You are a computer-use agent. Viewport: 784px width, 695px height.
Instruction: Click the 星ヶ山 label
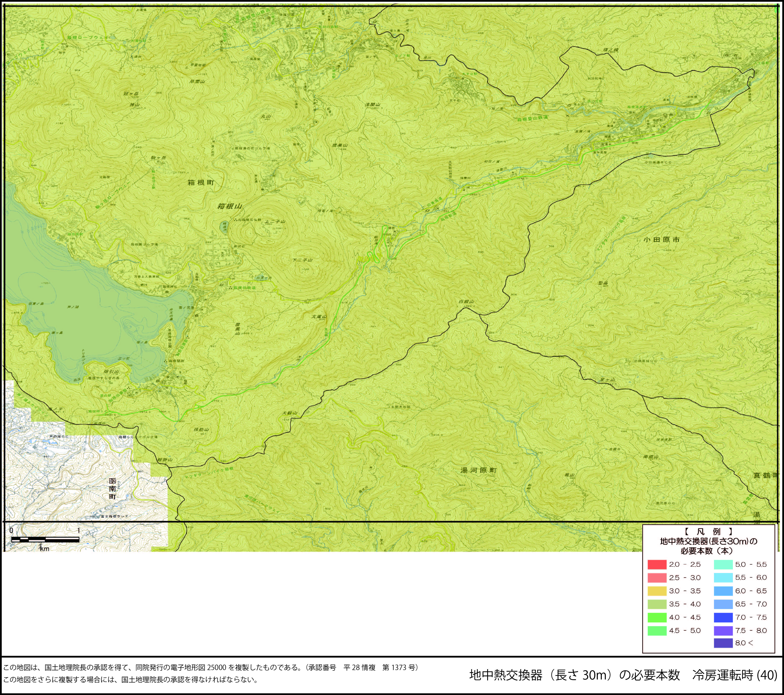tap(607, 380)
